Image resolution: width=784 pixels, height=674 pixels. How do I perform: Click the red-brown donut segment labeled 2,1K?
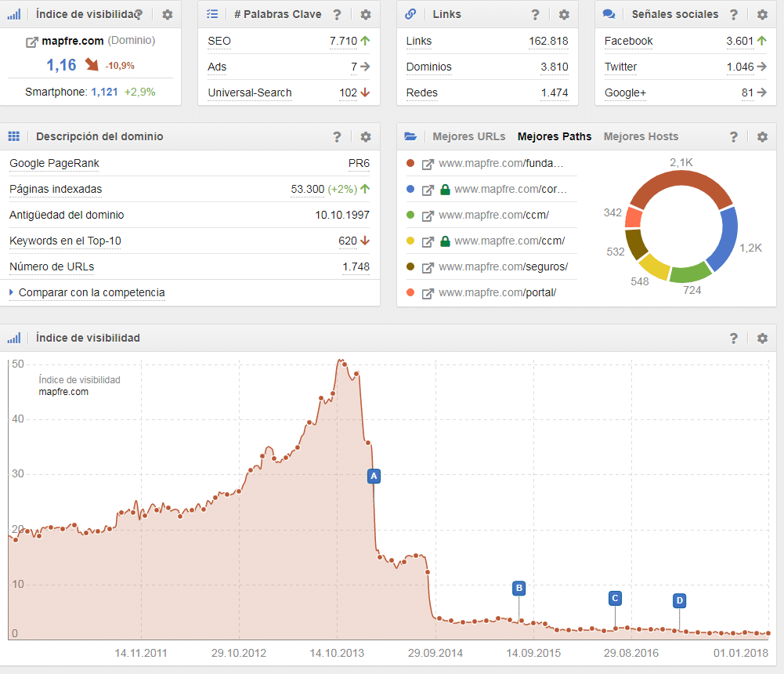(681, 179)
